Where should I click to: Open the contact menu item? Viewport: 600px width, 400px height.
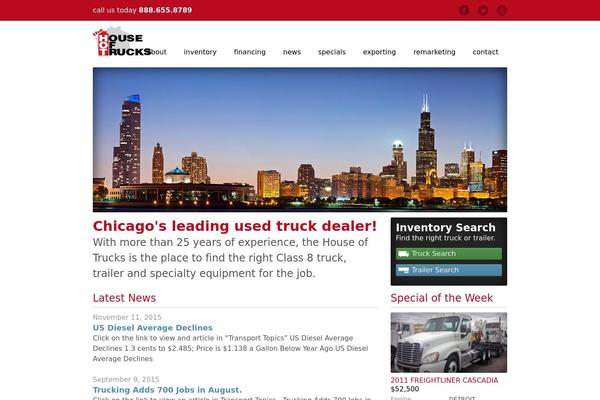click(x=485, y=52)
